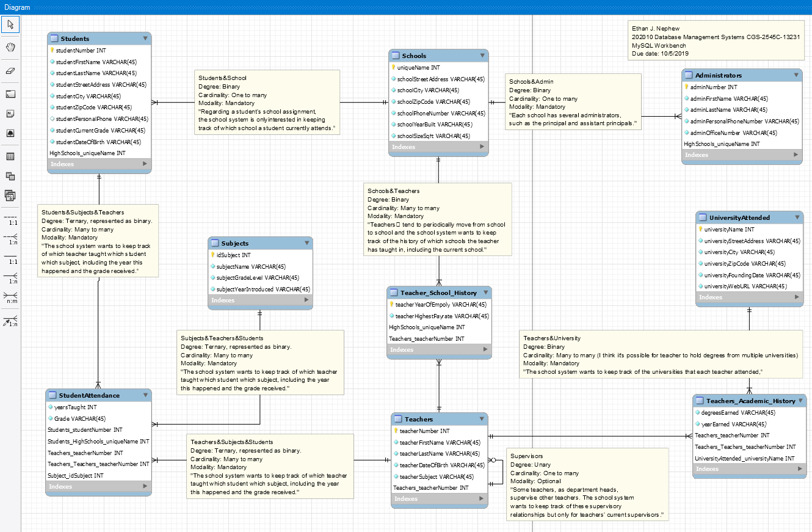Choose the new layer tool
Image resolution: width=812 pixels, height=532 pixels.
tap(10, 95)
